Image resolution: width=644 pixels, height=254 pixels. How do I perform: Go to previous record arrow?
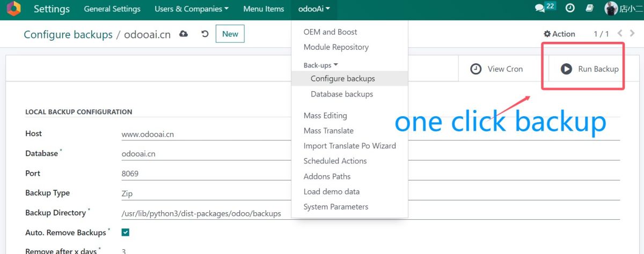pyautogui.click(x=620, y=33)
